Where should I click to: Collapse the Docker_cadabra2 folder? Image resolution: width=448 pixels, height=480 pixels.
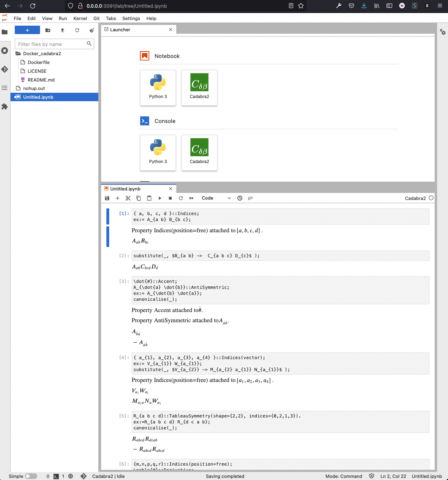coord(41,53)
